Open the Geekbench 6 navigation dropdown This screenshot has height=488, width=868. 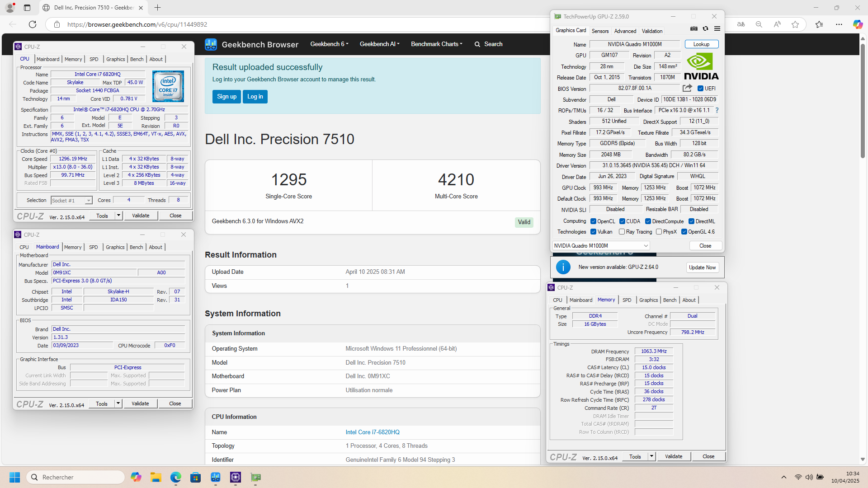[329, 44]
